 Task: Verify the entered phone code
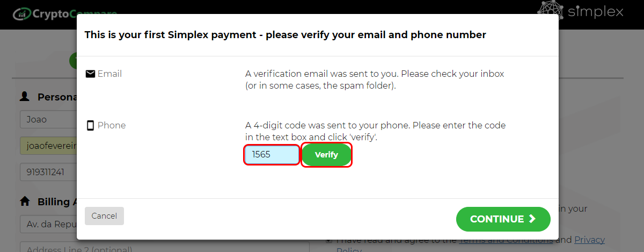pyautogui.click(x=326, y=155)
